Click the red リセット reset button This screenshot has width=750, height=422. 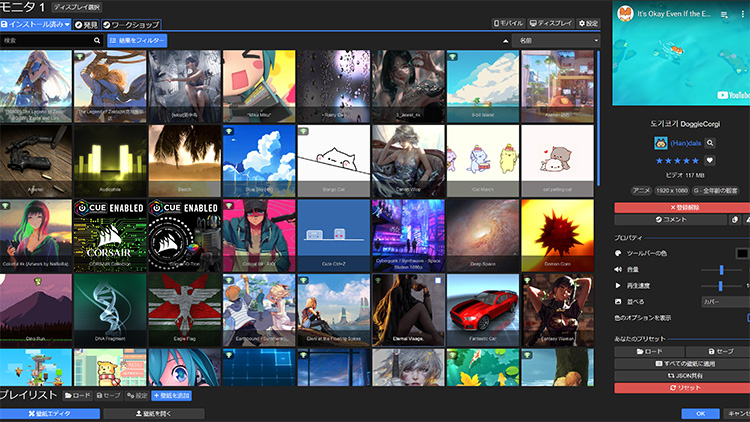click(682, 388)
